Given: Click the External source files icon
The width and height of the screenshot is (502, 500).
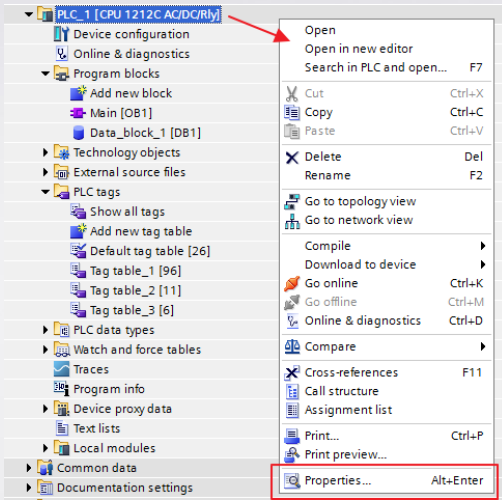Looking at the screenshot, I should pyautogui.click(x=62, y=172).
